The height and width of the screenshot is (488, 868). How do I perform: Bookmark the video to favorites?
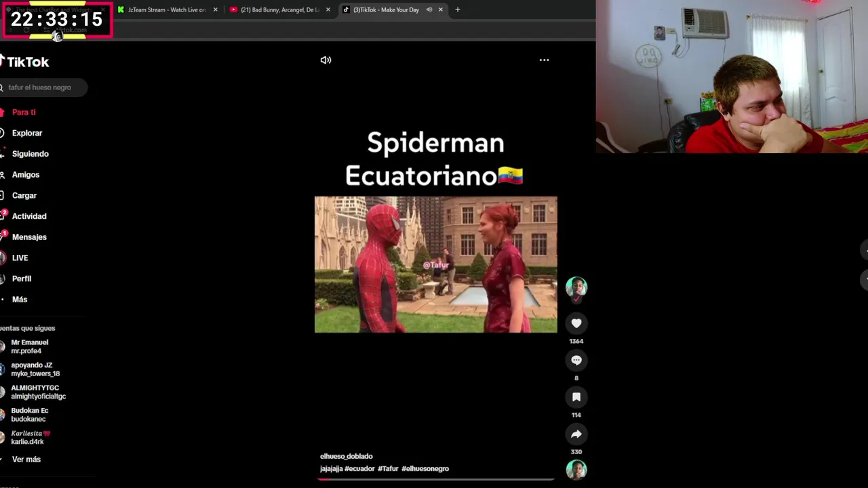coord(576,397)
